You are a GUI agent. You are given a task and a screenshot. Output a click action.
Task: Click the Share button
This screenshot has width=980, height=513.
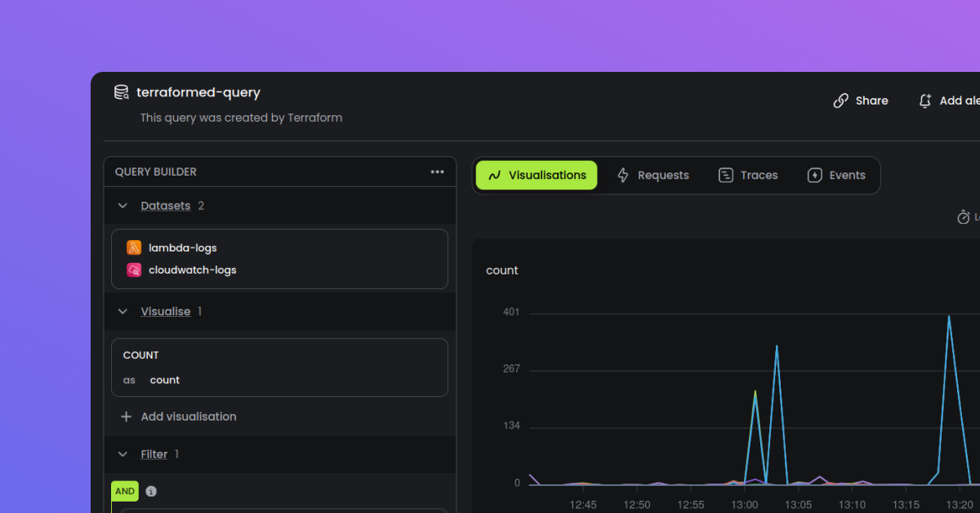point(861,100)
